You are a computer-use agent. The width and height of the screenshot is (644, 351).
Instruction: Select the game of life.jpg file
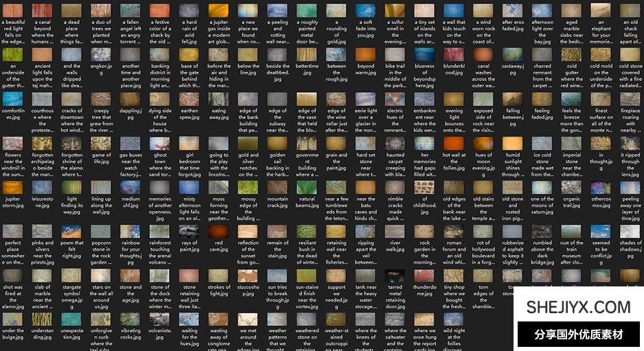coord(101,144)
